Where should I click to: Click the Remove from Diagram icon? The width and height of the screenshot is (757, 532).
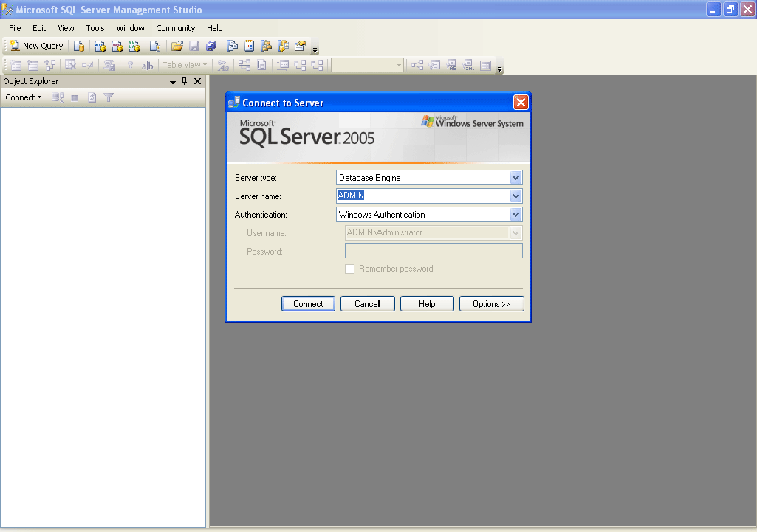[87, 65]
